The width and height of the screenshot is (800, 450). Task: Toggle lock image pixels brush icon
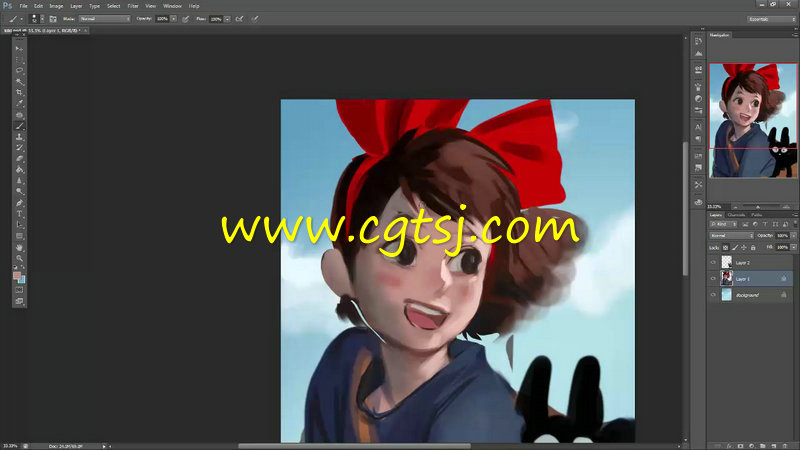point(735,247)
